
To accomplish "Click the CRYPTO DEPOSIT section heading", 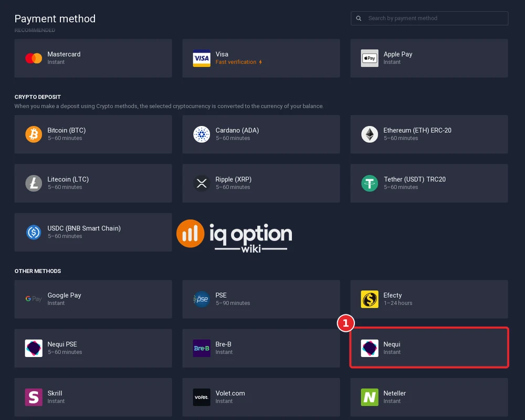I will click(x=37, y=97).
